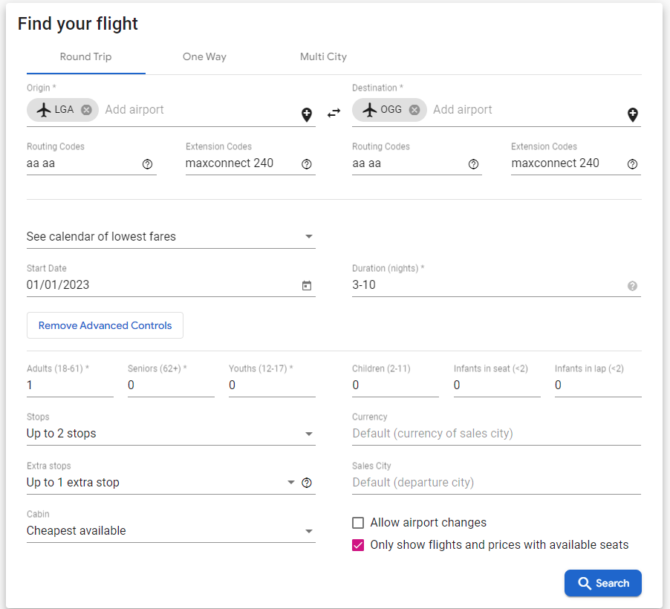This screenshot has height=609, width=670.
Task: Show help for Extra stops option
Action: coord(307,482)
